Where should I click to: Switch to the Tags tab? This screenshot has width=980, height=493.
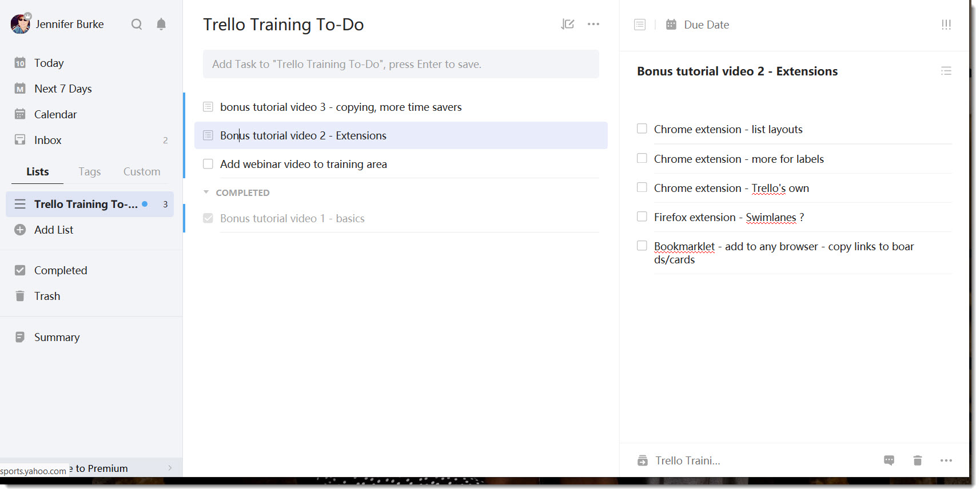pyautogui.click(x=90, y=171)
